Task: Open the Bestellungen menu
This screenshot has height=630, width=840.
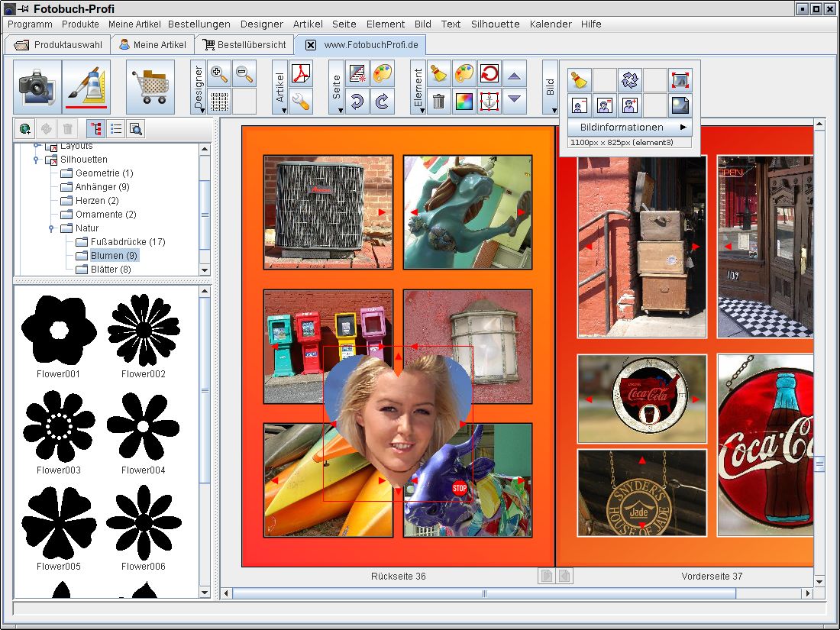Action: pyautogui.click(x=199, y=24)
